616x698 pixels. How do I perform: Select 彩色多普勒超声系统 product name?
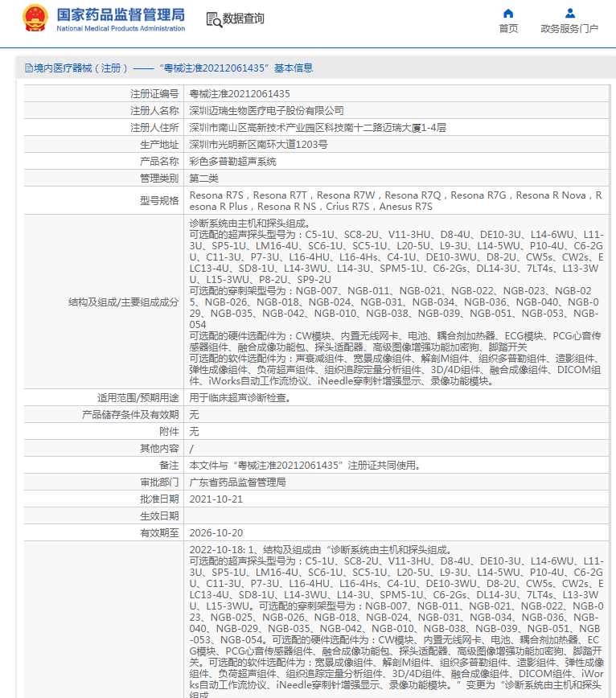(x=232, y=162)
